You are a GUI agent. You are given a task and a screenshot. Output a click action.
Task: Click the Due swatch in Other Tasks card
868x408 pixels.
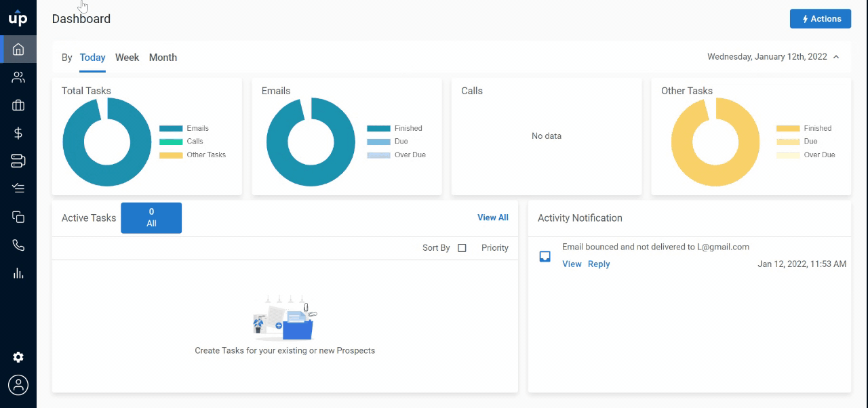(x=788, y=142)
